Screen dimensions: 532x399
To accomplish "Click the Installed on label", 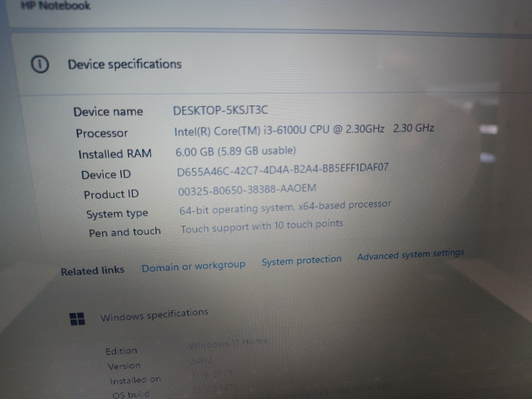I will (135, 380).
